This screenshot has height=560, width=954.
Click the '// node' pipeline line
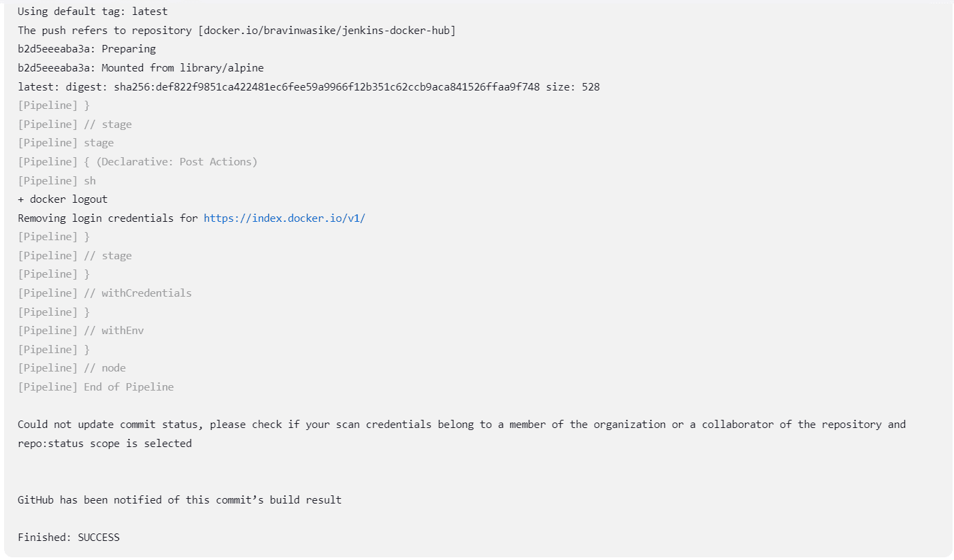click(71, 368)
